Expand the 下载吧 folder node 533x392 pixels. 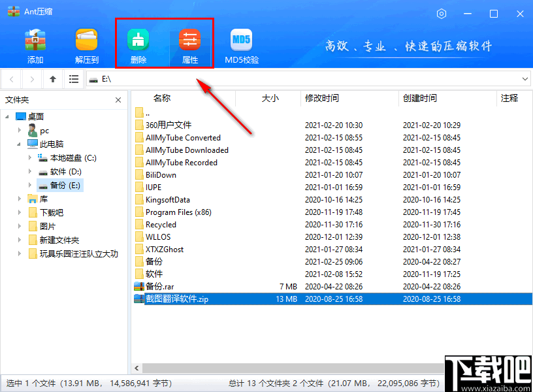[20, 212]
